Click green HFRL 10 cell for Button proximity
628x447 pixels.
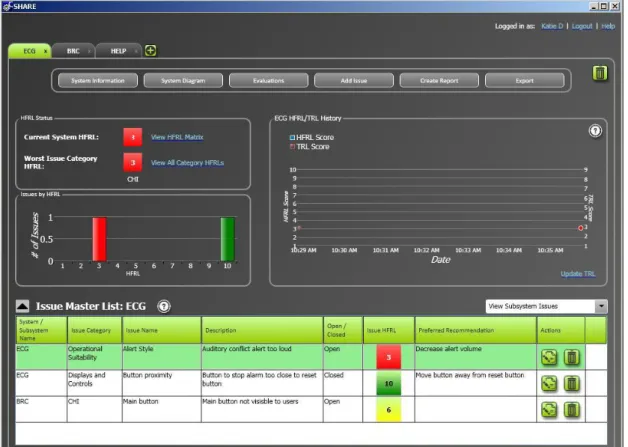tap(388, 383)
